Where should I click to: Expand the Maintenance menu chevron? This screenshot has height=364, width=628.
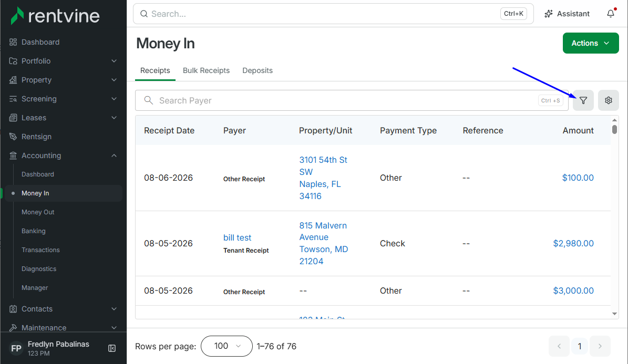tap(114, 328)
